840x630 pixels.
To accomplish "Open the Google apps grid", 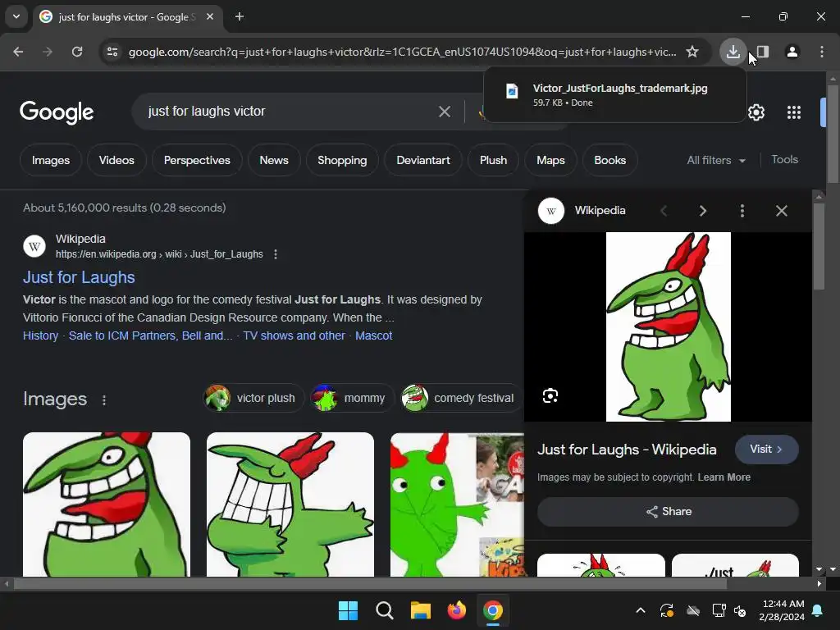I will coord(794,112).
